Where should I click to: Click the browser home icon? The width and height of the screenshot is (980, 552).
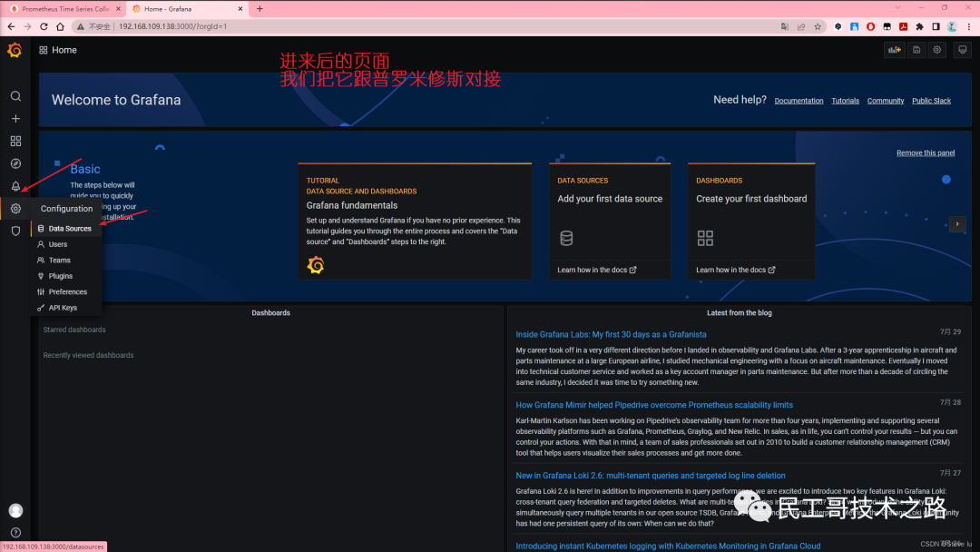point(60,26)
